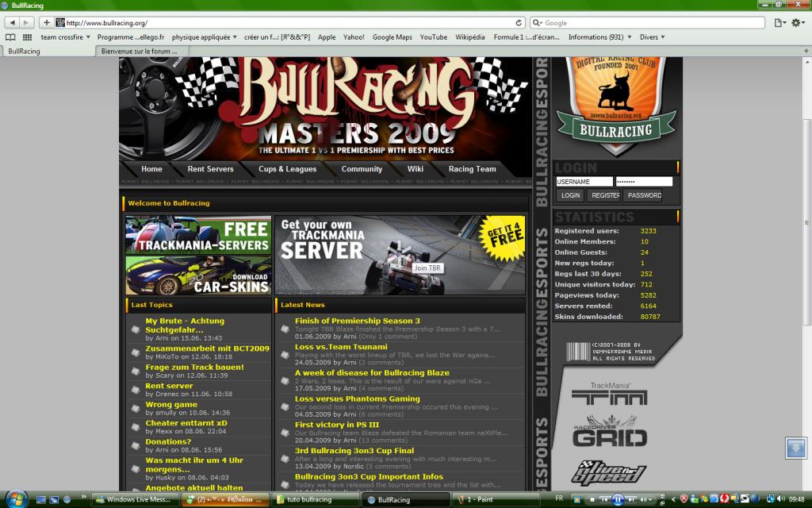Viewport: 812px width, 508px height.
Task: Click the USERNAME input field
Action: coord(584,182)
